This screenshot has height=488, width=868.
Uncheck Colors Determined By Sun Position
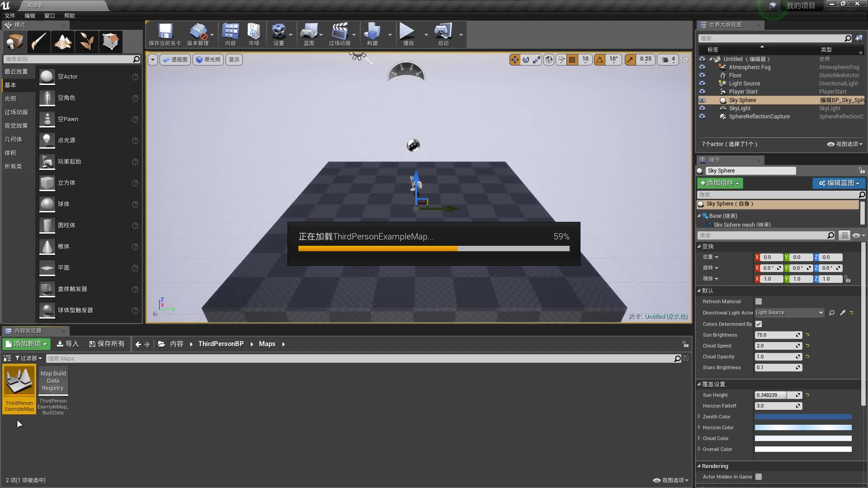(759, 324)
